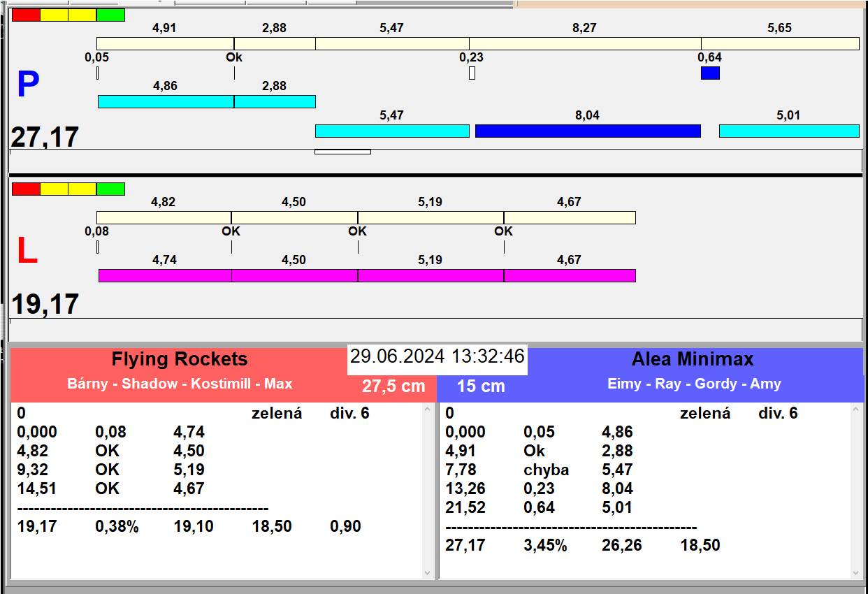The image size is (868, 594).
Task: Select the cyan bar labeled 5,47
Action: click(392, 131)
